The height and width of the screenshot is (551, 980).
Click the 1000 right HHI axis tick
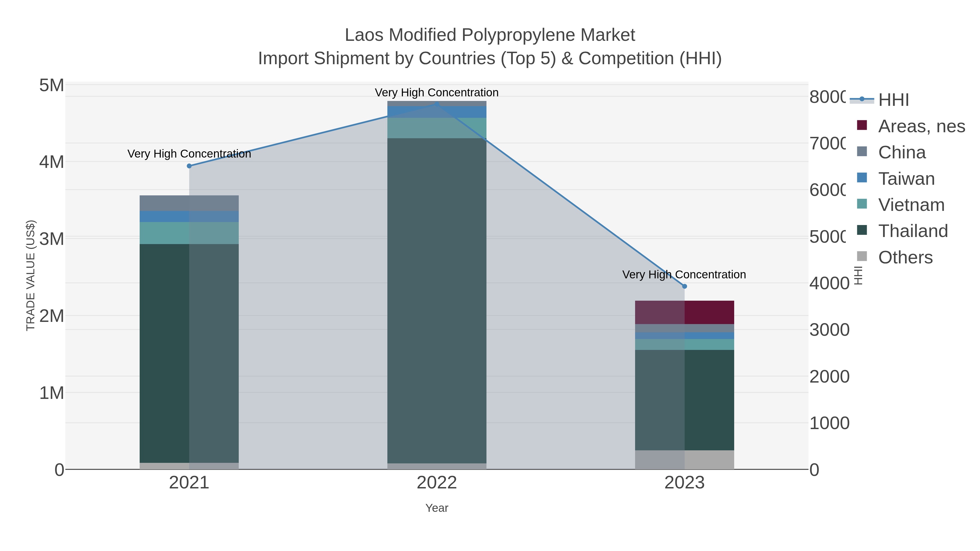[829, 423]
